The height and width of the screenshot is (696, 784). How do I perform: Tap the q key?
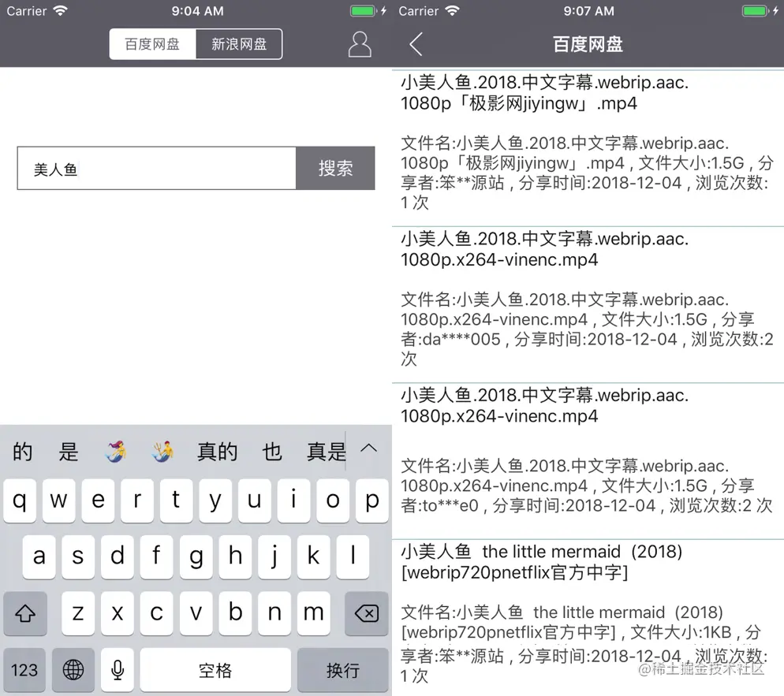click(20, 501)
